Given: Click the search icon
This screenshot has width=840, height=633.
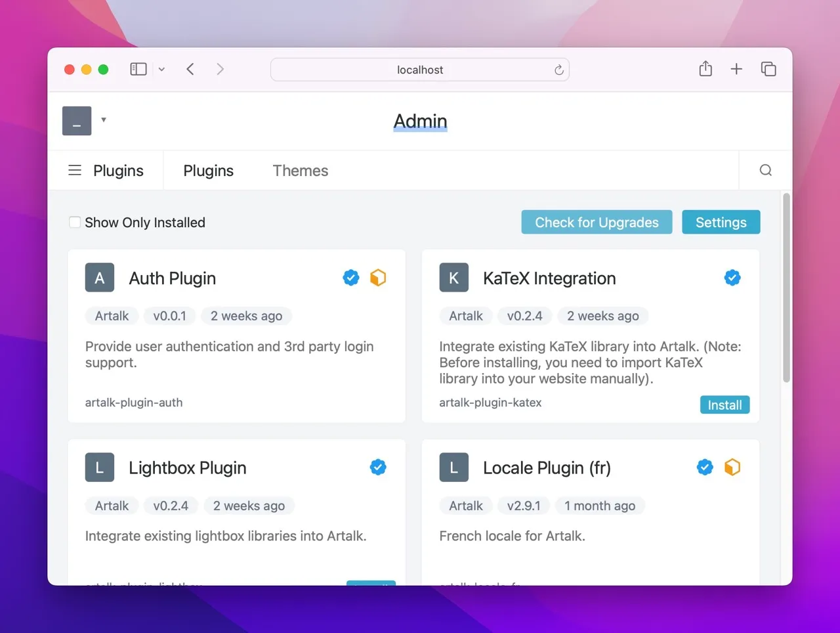Looking at the screenshot, I should tap(765, 170).
